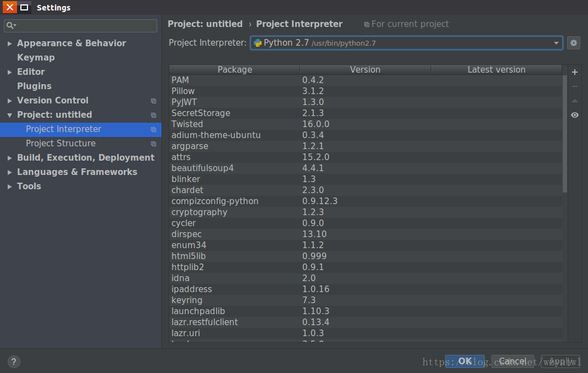Select the cycler package row
Viewport: 588px width, 373px height.
tap(365, 223)
